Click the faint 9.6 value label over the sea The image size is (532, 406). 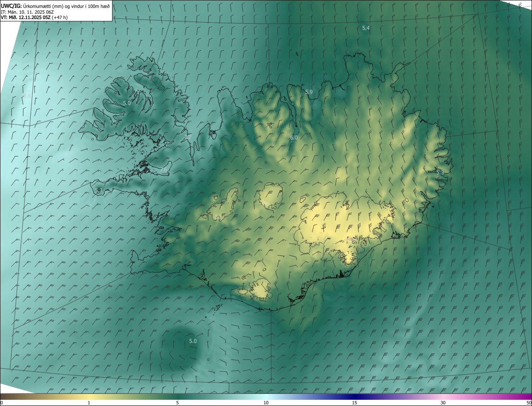[27, 96]
